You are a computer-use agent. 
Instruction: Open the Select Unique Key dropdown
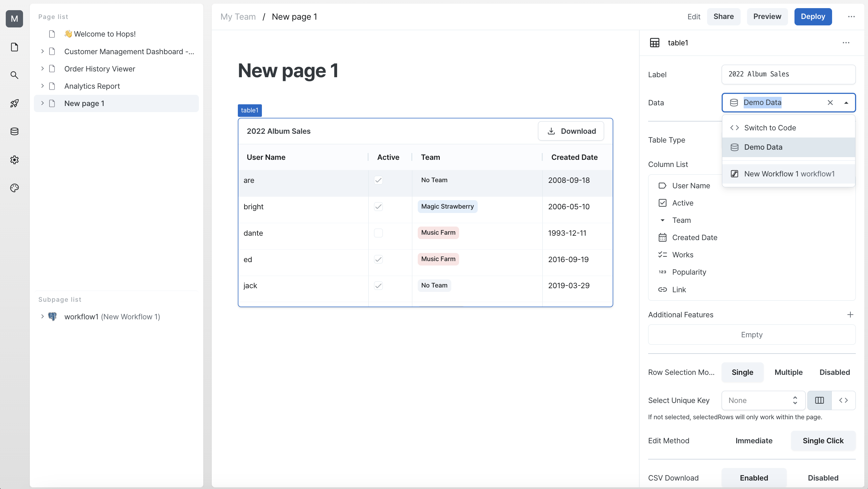point(763,400)
